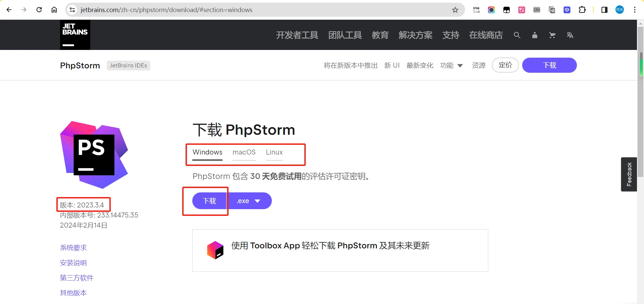The height and width of the screenshot is (304, 644).
Task: Open the 安装说明 link
Action: pos(73,263)
